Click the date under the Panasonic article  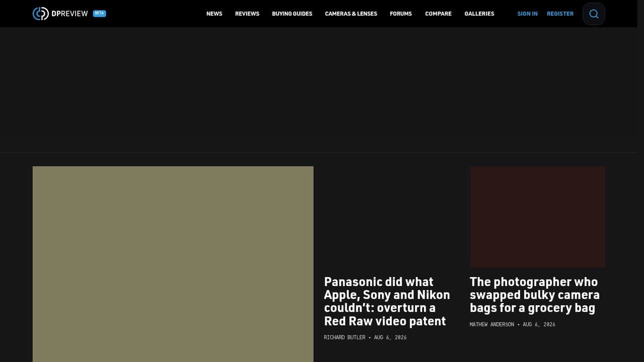[x=390, y=337]
